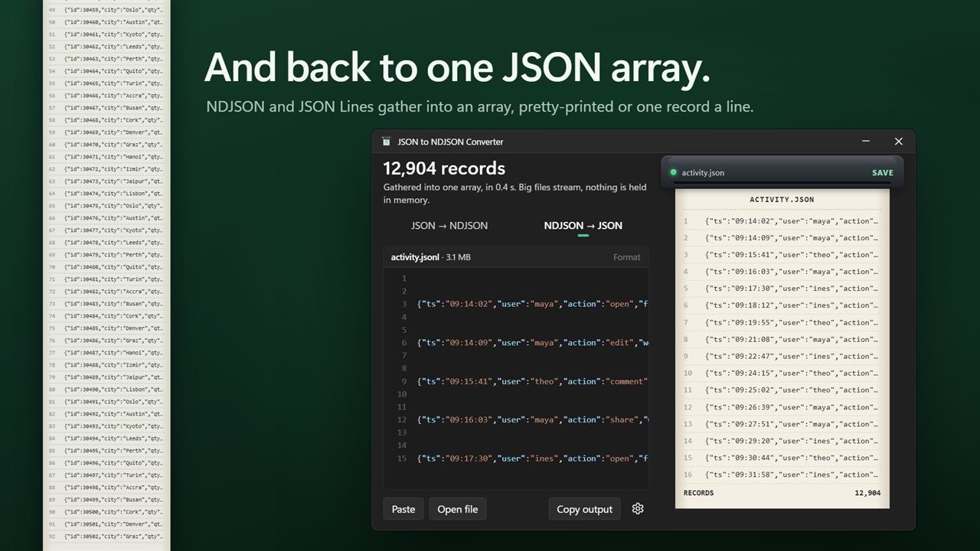Click output preview row 09:25:02 theo
The image size is (980, 551).
pyautogui.click(x=782, y=390)
